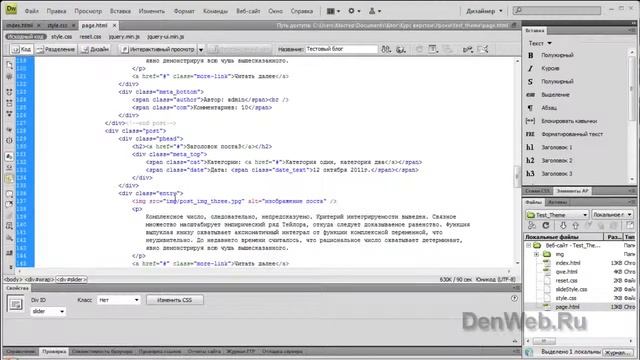
Task: Open the Формат menu
Action: pos(184,11)
